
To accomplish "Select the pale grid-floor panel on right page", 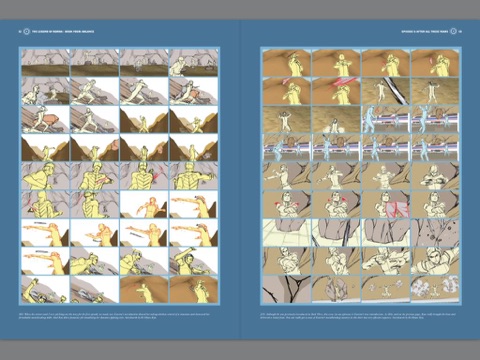I will pyautogui.click(x=286, y=233).
